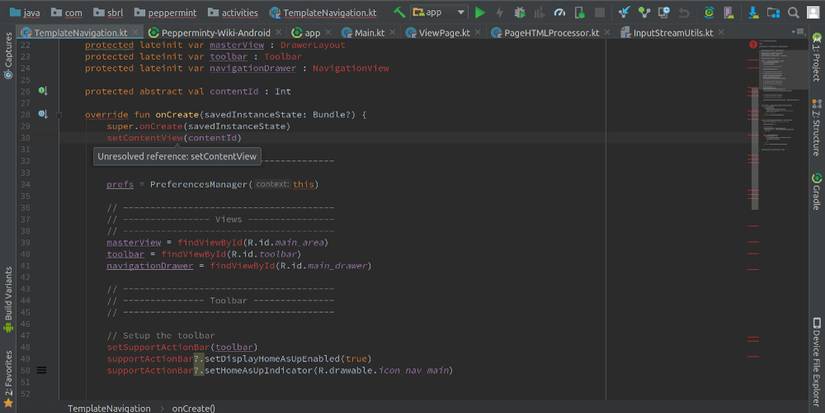This screenshot has height=413, width=825.
Task: Click the gutter override icon on line 28
Action: pyautogui.click(x=42, y=114)
